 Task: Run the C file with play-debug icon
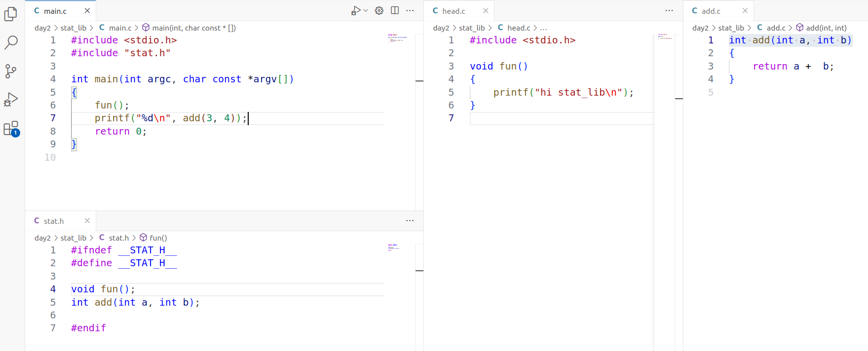[x=356, y=11]
